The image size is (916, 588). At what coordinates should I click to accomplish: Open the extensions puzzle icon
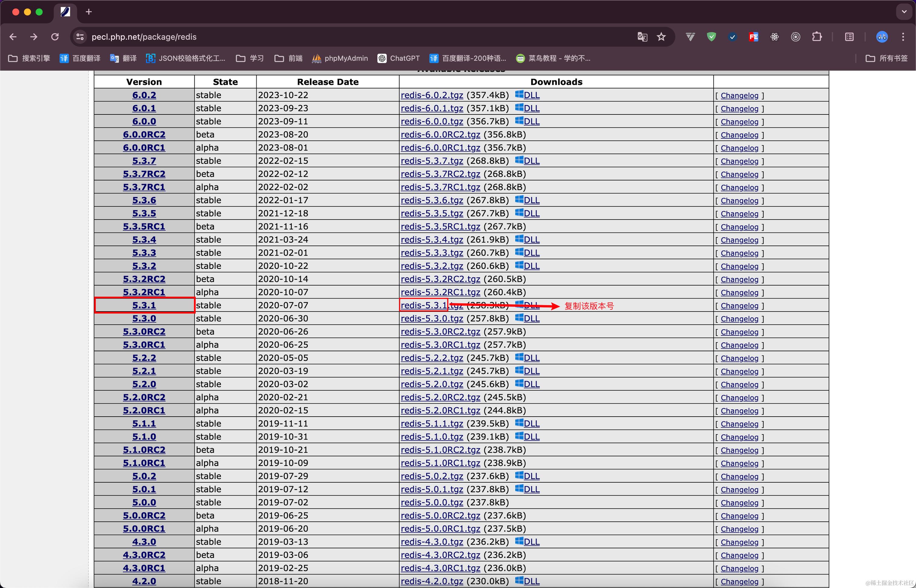point(817,37)
